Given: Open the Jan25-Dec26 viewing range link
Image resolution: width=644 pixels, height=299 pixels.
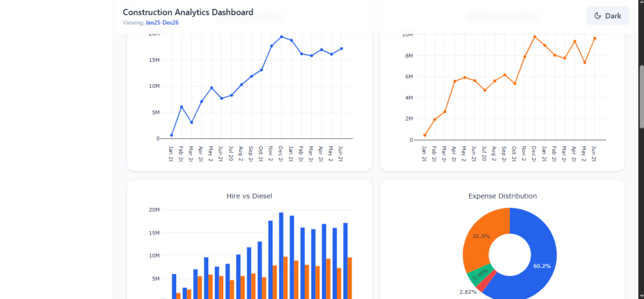Looking at the screenshot, I should (162, 23).
